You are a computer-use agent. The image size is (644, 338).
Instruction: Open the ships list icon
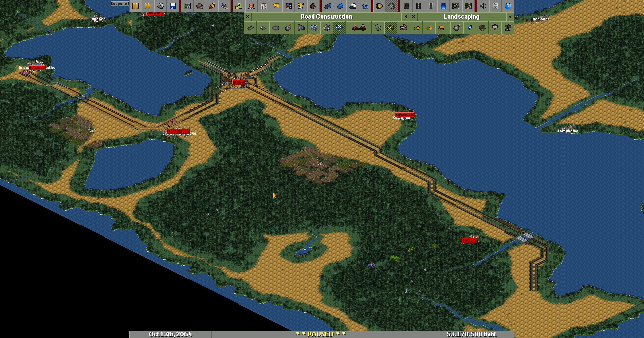pos(353,6)
